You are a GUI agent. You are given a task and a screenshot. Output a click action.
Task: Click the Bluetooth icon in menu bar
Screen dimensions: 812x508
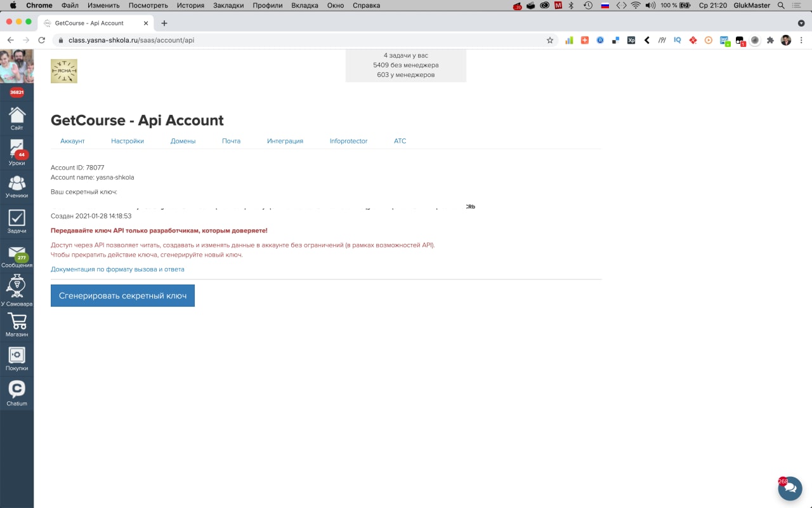tap(571, 5)
